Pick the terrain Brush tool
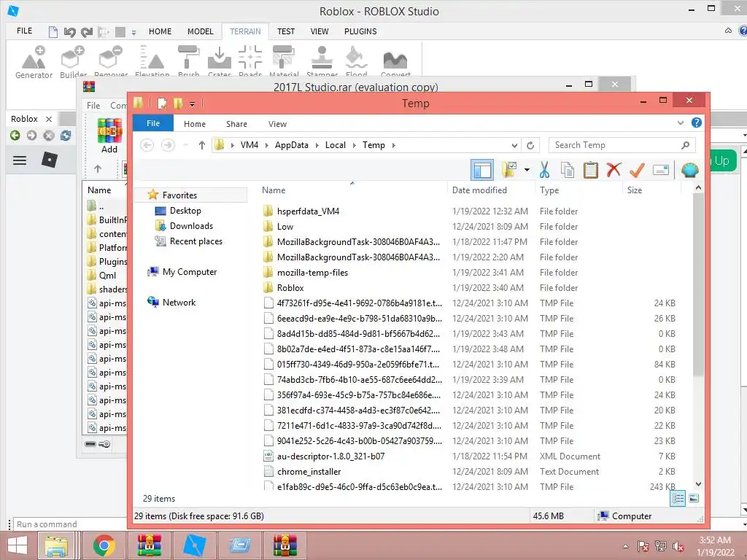Viewport: 747px width, 560px height. click(x=189, y=62)
